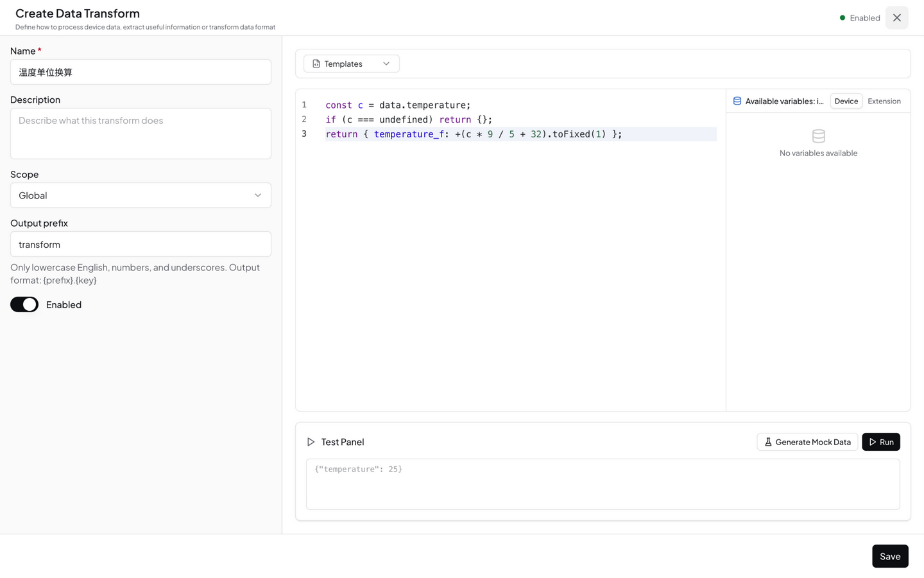Click the Enabled status indicator in header
The width and height of the screenshot is (924, 578).
pos(860,18)
